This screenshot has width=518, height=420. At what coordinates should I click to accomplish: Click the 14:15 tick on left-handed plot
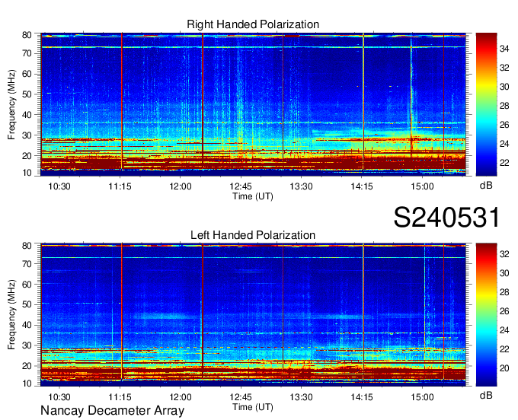click(x=362, y=397)
